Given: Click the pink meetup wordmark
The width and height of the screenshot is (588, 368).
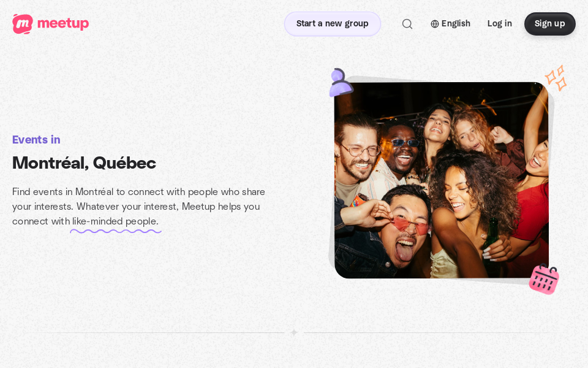Looking at the screenshot, I should [62, 23].
